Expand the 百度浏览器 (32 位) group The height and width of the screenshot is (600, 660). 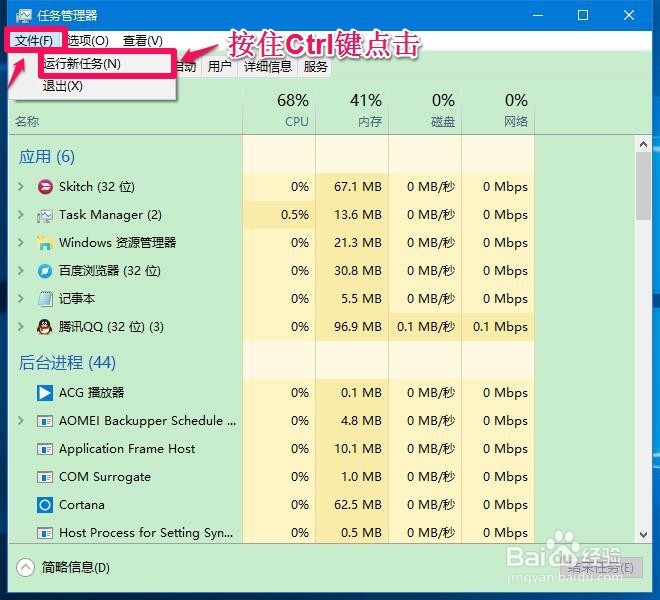21,270
